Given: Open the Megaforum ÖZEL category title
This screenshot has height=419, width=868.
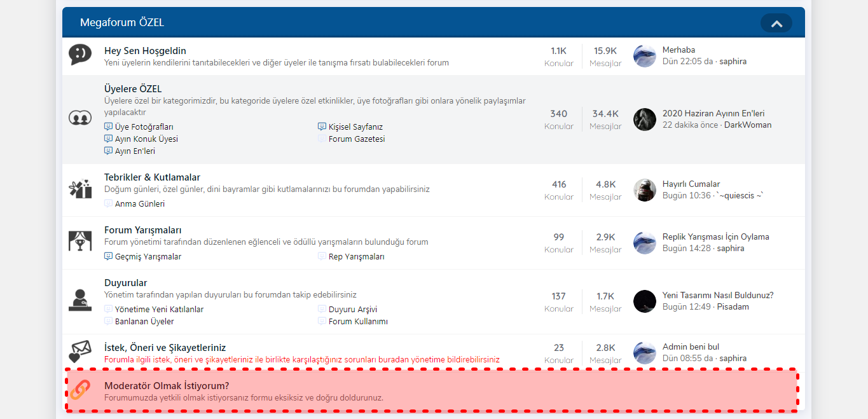Looking at the screenshot, I should point(122,23).
